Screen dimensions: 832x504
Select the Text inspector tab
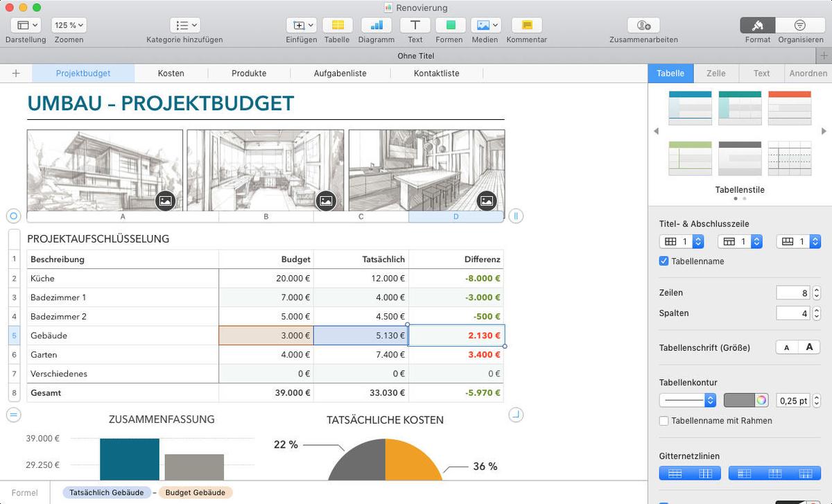pyautogui.click(x=761, y=73)
